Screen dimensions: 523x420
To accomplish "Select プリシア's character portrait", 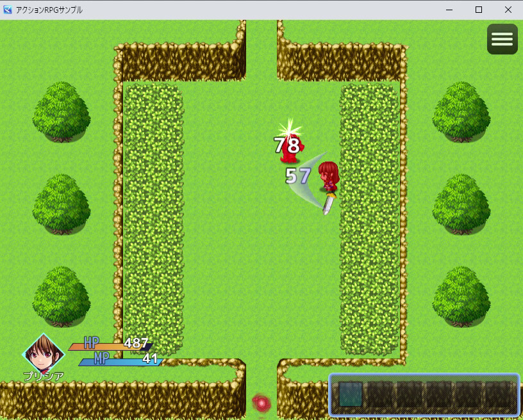I will pyautogui.click(x=44, y=354).
